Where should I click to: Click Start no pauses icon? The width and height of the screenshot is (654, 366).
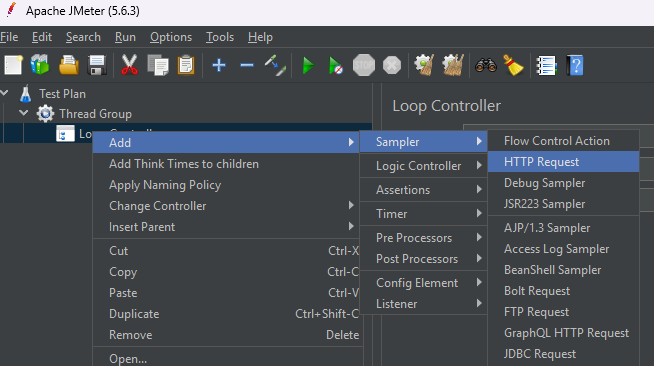point(336,65)
